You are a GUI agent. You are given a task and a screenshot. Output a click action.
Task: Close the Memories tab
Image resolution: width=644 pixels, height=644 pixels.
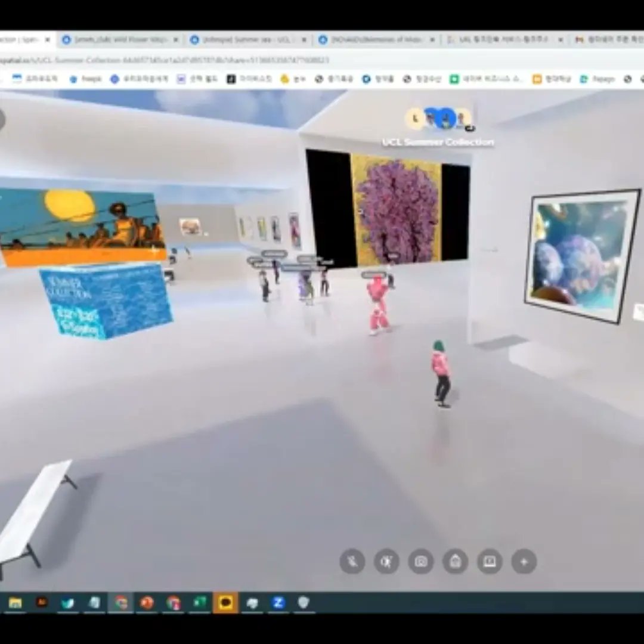click(x=432, y=40)
